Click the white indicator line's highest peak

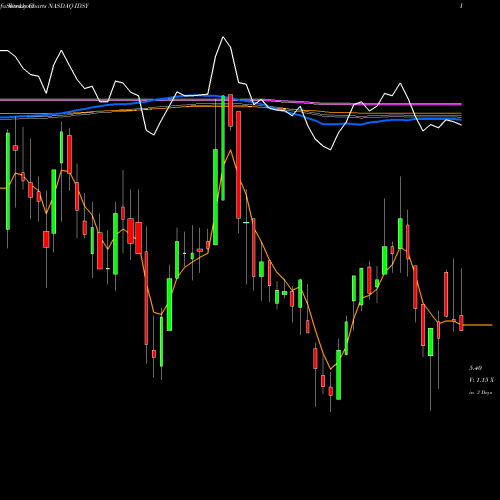(x=223, y=37)
